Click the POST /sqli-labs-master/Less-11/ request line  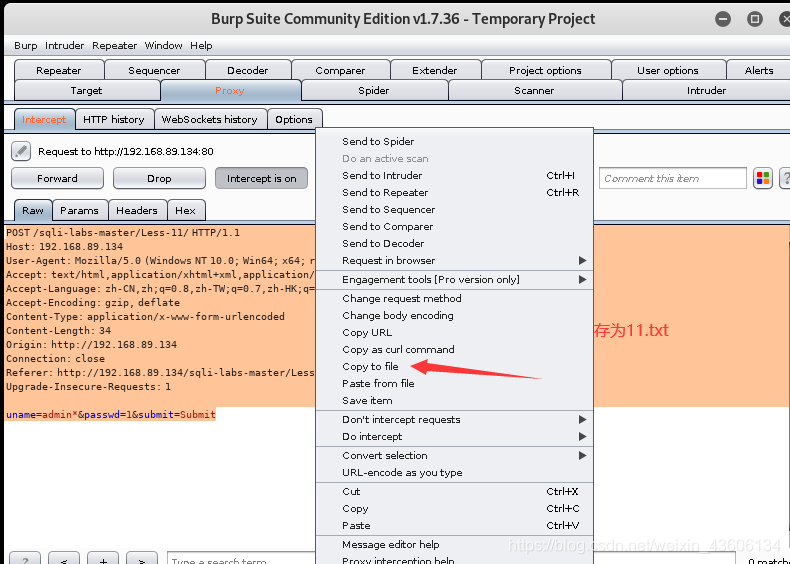[123, 233]
